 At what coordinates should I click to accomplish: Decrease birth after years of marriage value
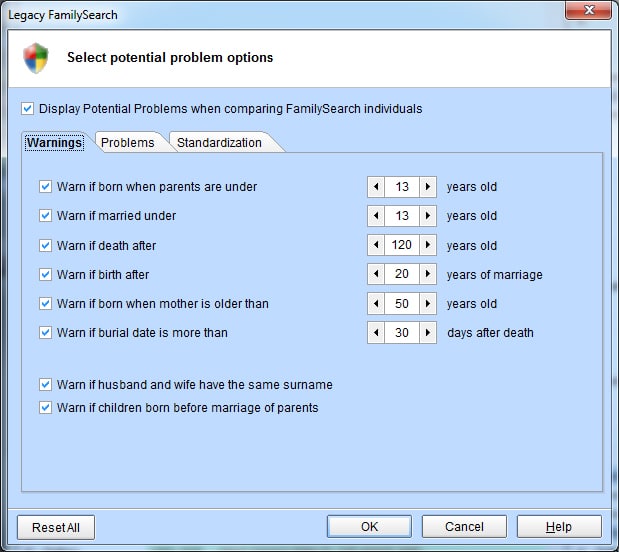pos(376,274)
